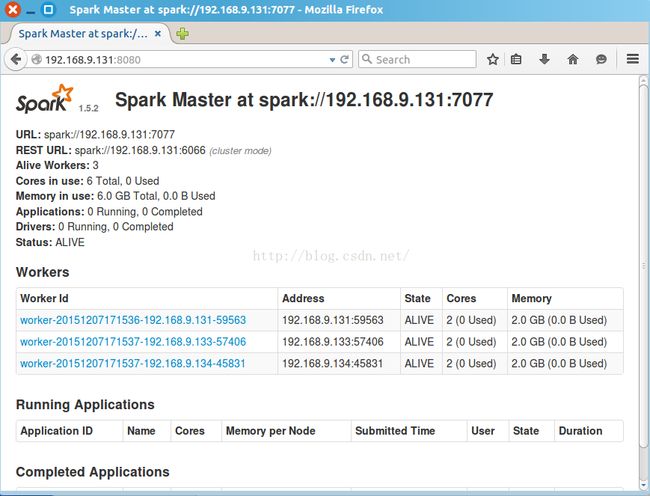Image resolution: width=650 pixels, height=496 pixels.
Task: Click the Spark logo
Action: pos(44,99)
